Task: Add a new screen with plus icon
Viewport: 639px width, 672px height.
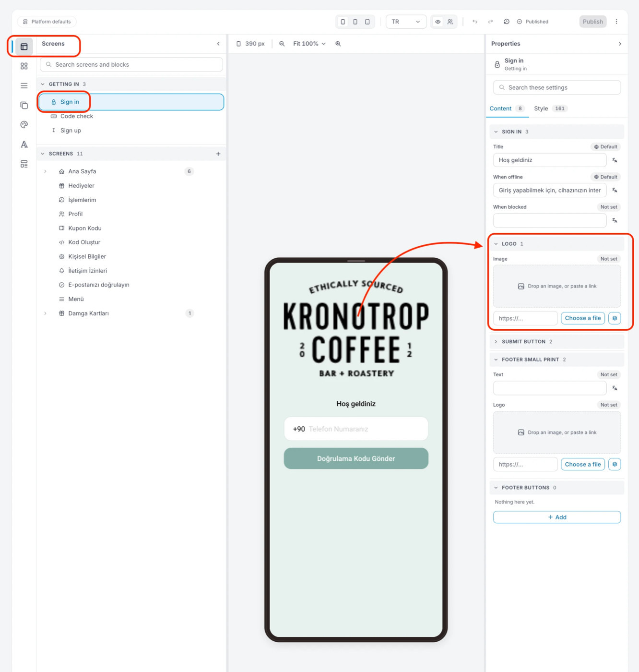Action: click(x=218, y=154)
